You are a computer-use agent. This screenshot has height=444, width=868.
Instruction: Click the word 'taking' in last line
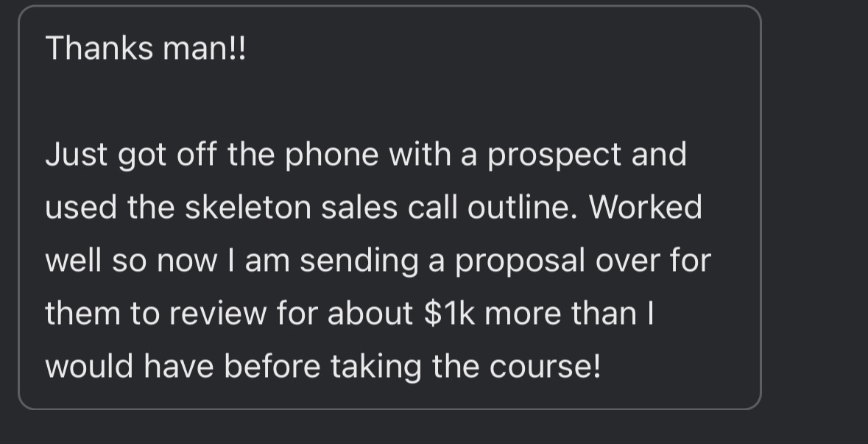pyautogui.click(x=376, y=367)
